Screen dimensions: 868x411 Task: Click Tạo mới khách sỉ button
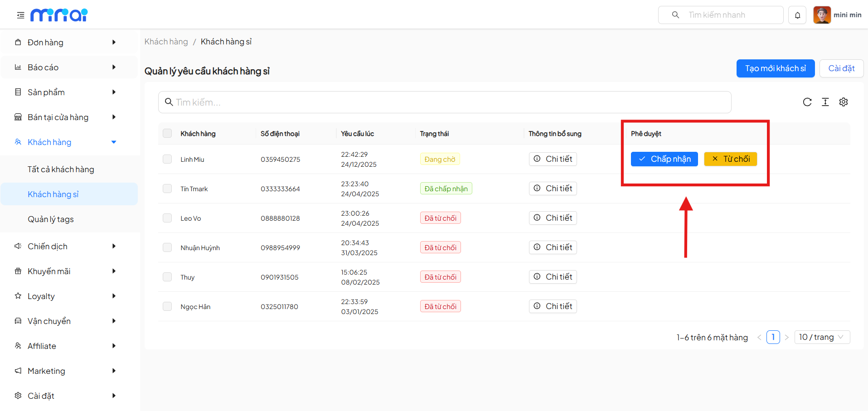775,68
